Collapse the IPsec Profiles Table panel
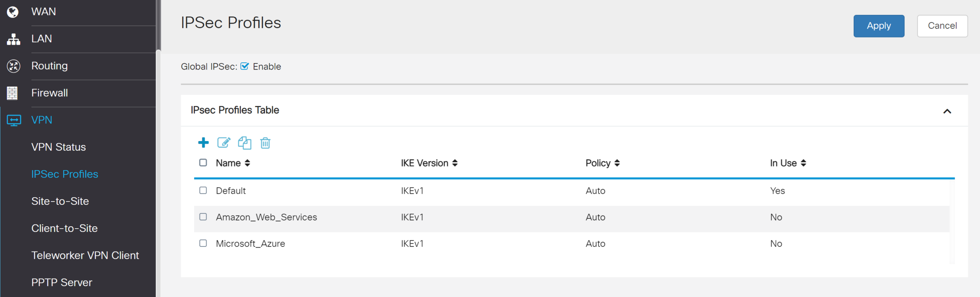The image size is (980, 297). (x=947, y=111)
